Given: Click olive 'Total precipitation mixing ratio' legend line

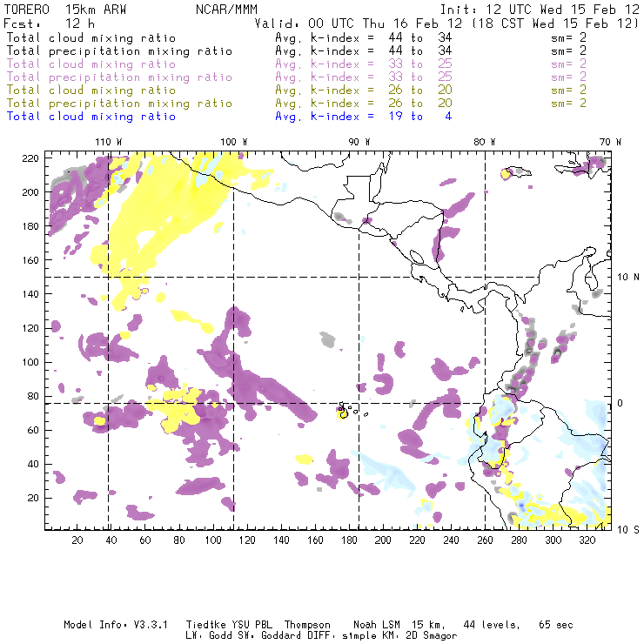Looking at the screenshot, I should pyautogui.click(x=119, y=103).
